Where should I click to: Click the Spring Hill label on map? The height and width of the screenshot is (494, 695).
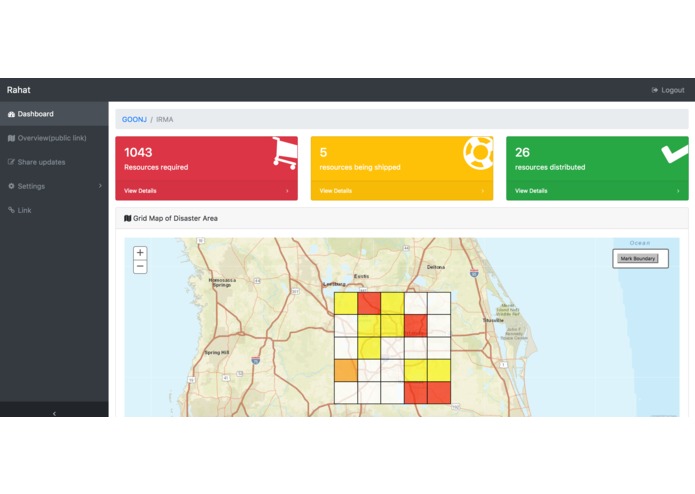click(217, 353)
